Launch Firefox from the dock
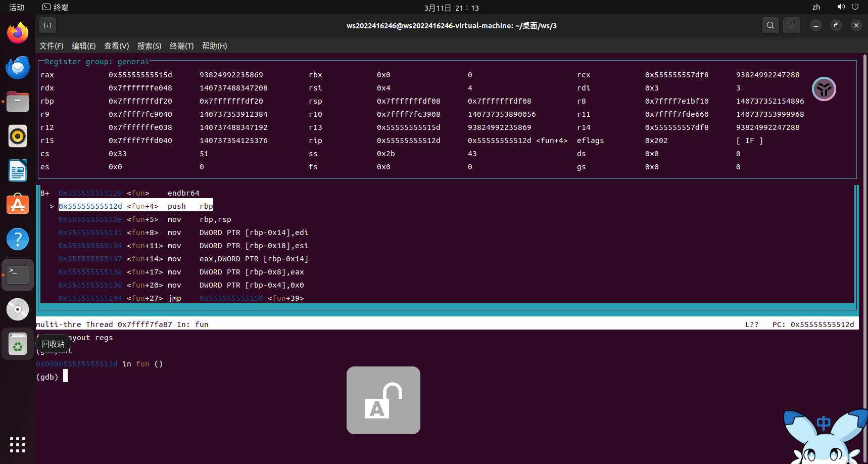 pyautogui.click(x=18, y=33)
